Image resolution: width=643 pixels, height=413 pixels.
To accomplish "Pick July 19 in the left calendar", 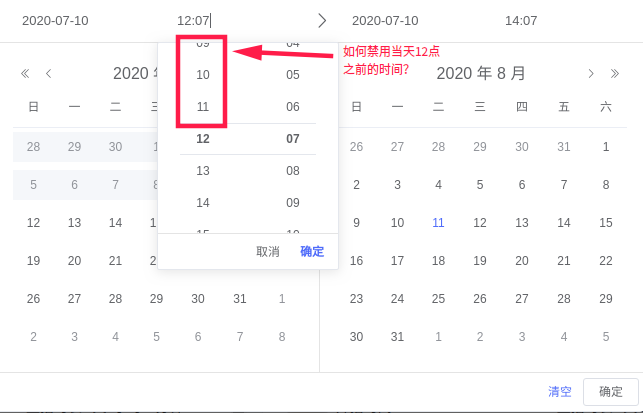I will [33, 261].
